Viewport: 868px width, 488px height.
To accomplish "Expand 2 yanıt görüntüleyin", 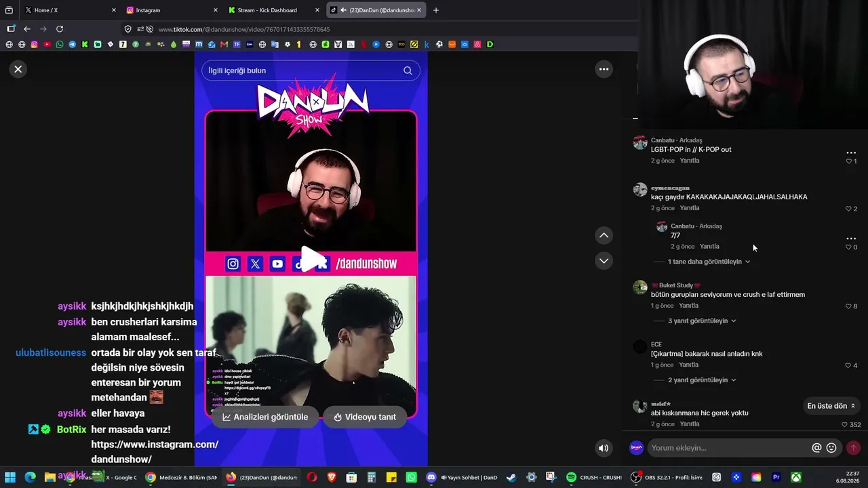I will coord(702,380).
